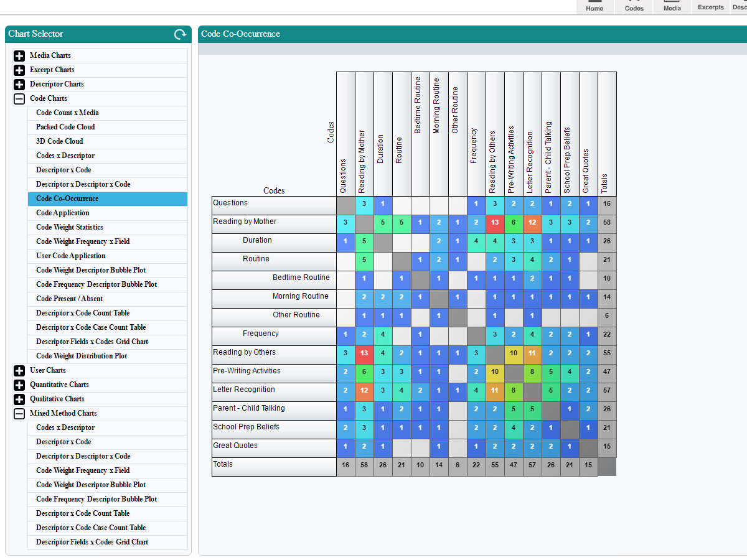Select Code Weight Statistics chart
This screenshot has width=747, height=560.
[69, 227]
